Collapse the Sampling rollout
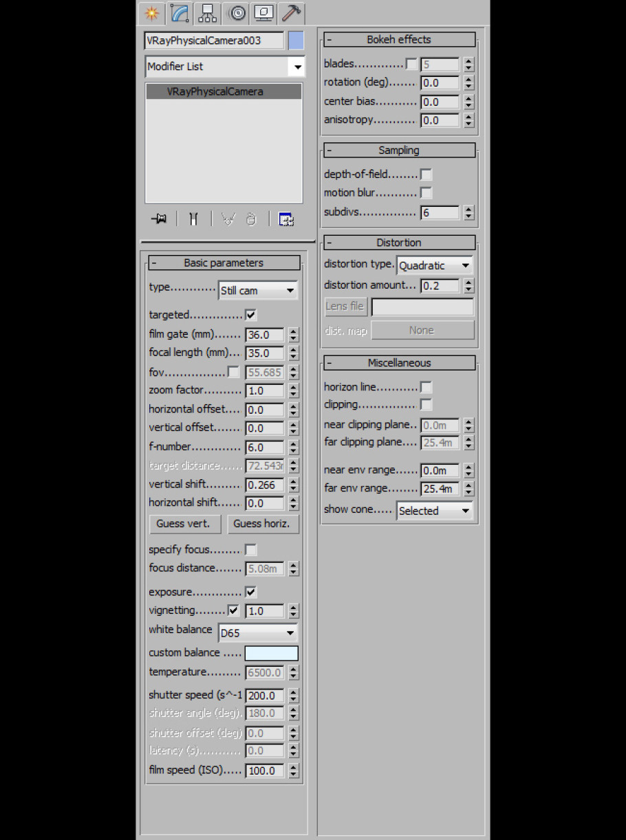The height and width of the screenshot is (840, 626). (x=399, y=150)
